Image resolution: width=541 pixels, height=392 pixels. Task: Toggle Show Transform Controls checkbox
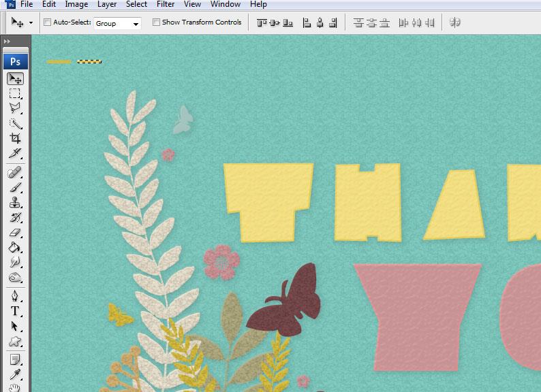(x=156, y=22)
